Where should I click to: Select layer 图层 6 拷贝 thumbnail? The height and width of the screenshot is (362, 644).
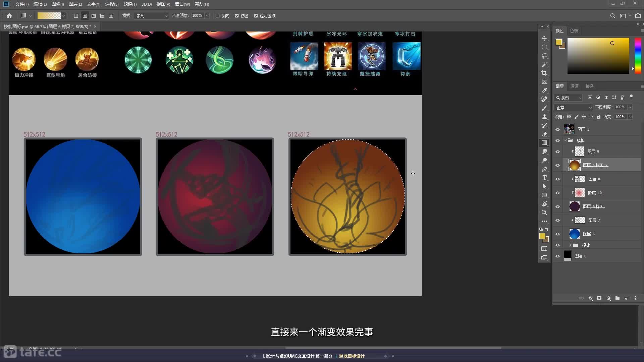[x=574, y=206]
